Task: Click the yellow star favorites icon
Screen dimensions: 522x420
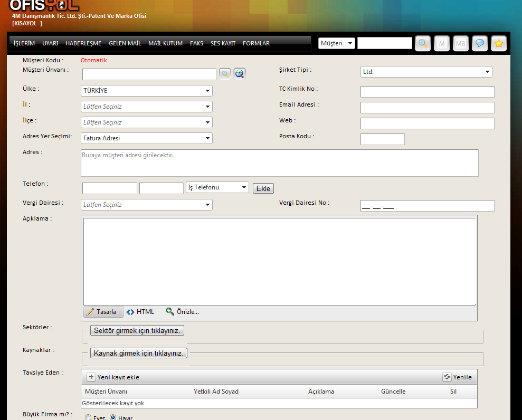Action: pos(498,43)
